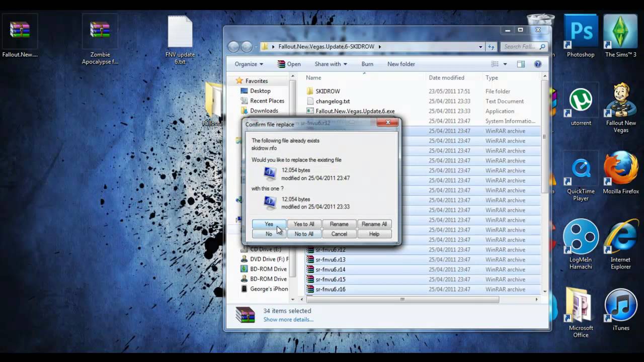Click the search magnifier icon
This screenshot has width=644, height=362.
(542, 47)
